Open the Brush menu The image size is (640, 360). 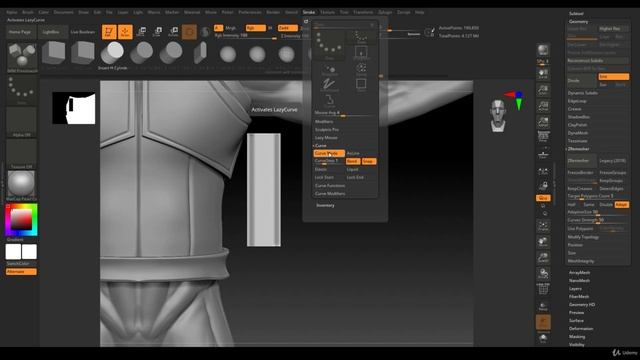(28, 12)
